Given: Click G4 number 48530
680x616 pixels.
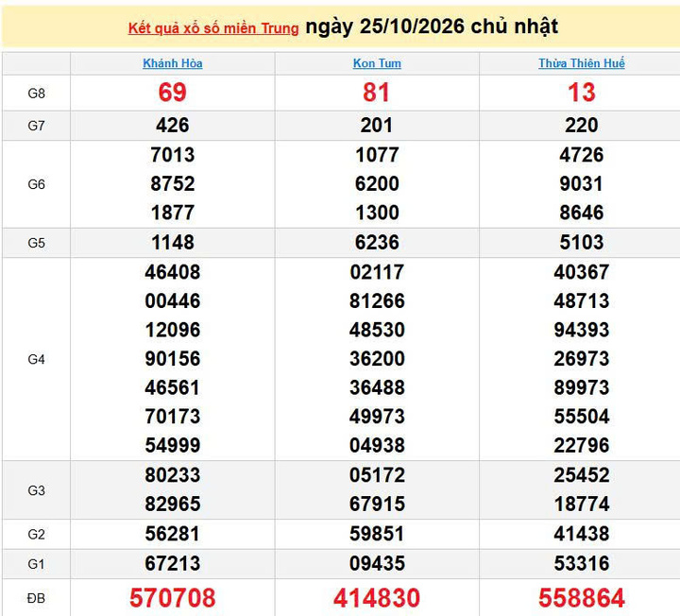Looking at the screenshot, I should pyautogui.click(x=377, y=330).
